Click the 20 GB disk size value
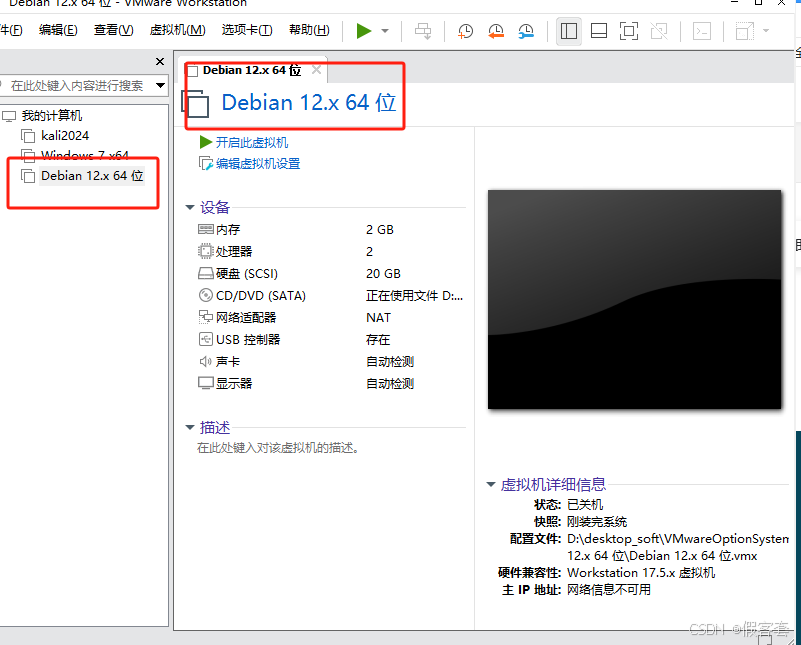 point(383,274)
